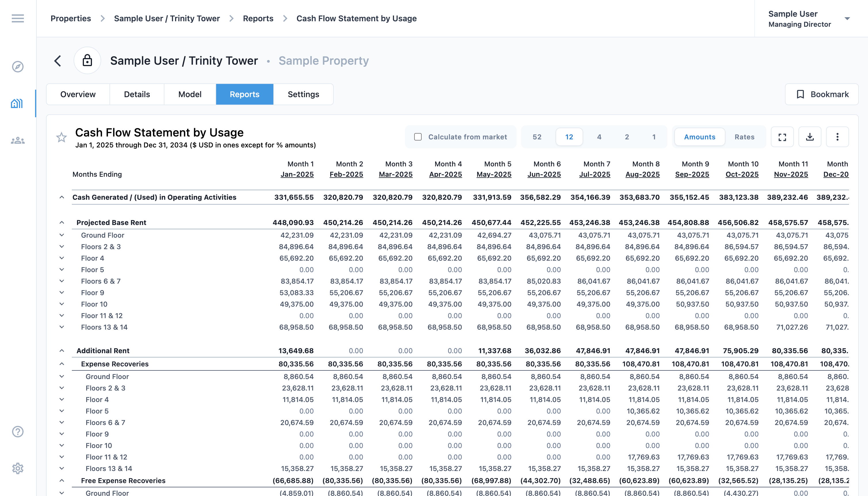Download the report
The width and height of the screenshot is (868, 496).
(810, 137)
